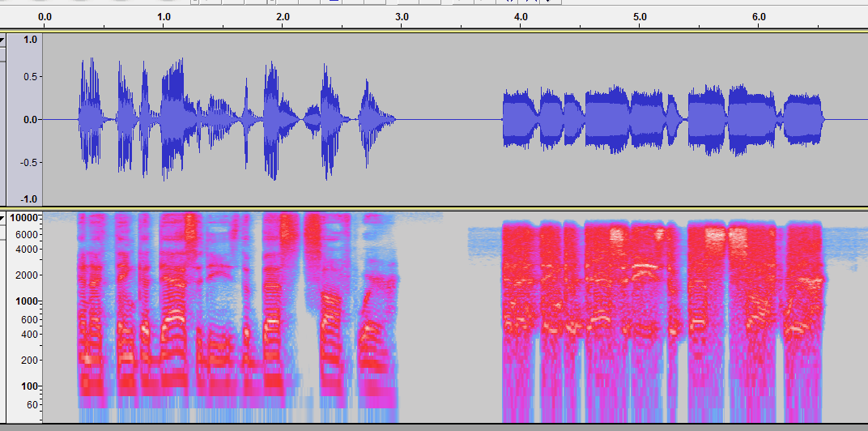Click the 200 label on the spectrogram frequency scale
This screenshot has height=431, width=868.
(30, 360)
